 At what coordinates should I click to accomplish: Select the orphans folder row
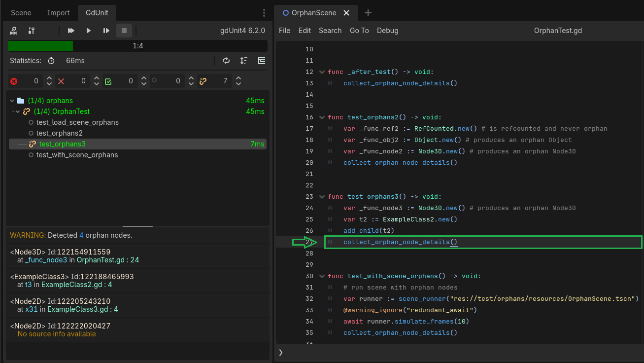coord(137,101)
